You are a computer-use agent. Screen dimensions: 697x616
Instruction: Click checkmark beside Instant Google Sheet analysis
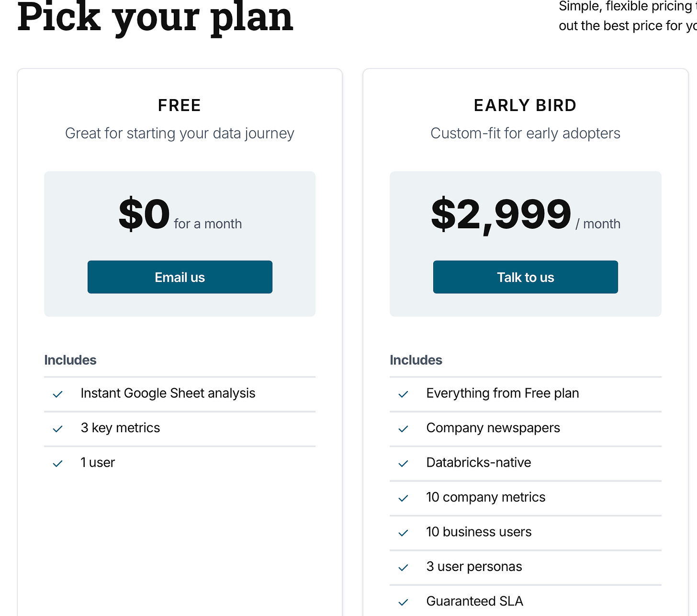tap(58, 394)
